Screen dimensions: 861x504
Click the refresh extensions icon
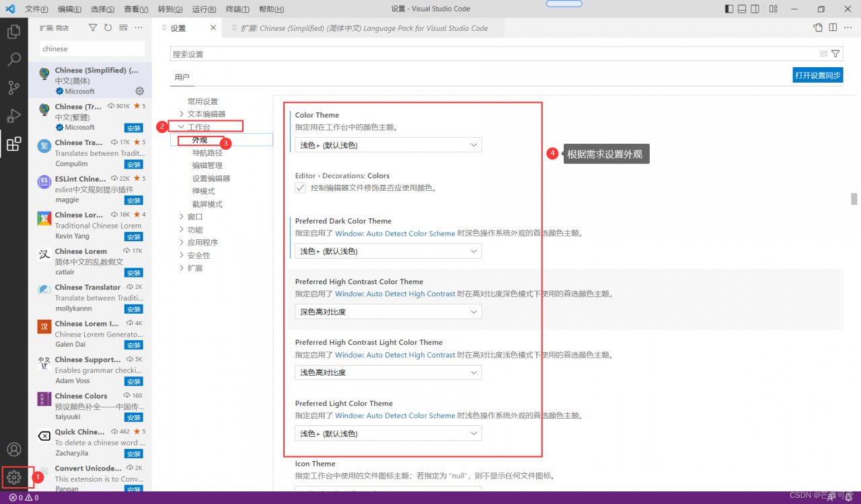pos(108,28)
